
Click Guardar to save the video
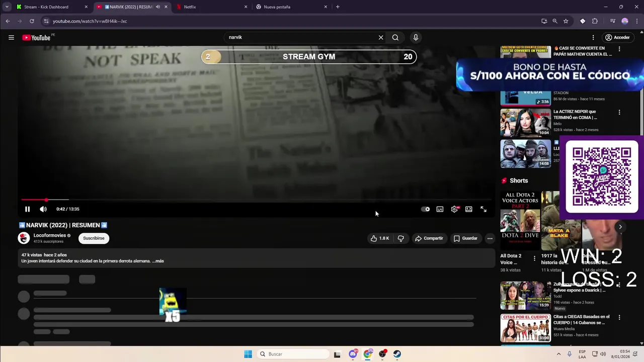[x=465, y=238]
